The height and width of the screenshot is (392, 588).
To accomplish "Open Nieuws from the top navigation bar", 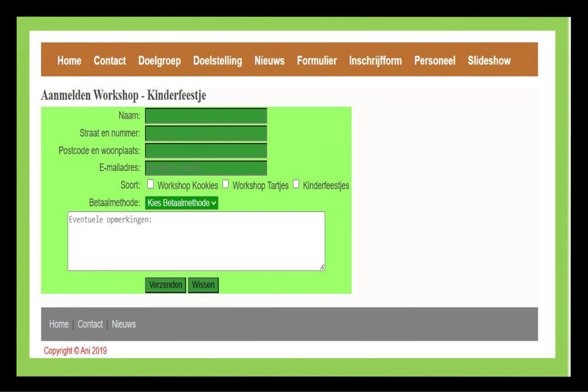I will pos(269,61).
